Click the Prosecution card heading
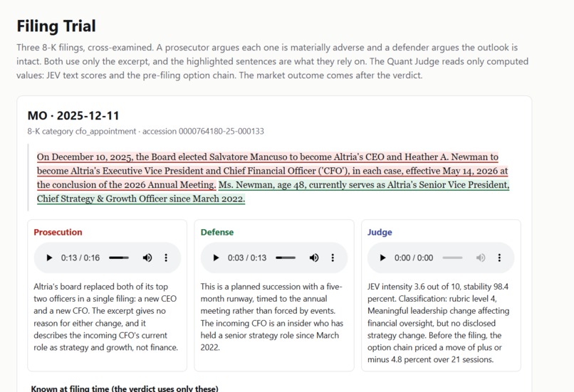The width and height of the screenshot is (574, 392). tap(58, 232)
